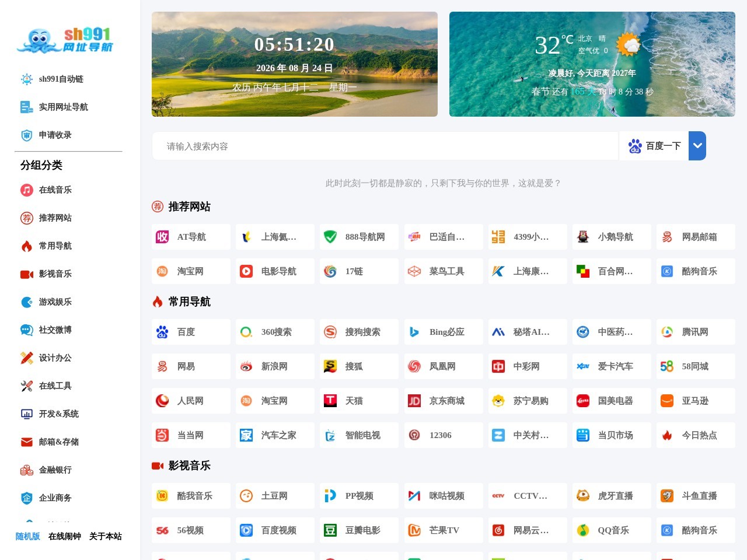Click the 设计办公 pencil icon
Viewport: 747px width, 560px height.
tap(27, 358)
